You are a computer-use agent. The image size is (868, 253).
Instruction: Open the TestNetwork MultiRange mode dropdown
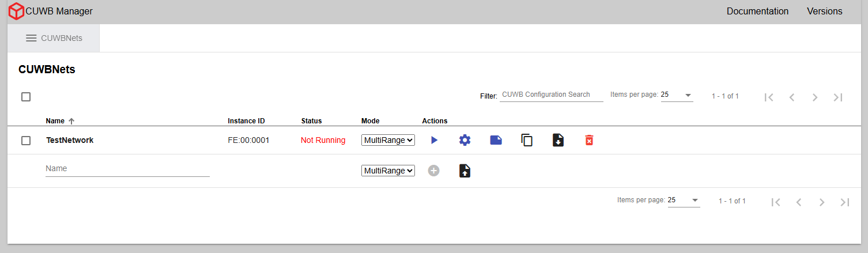tap(388, 140)
